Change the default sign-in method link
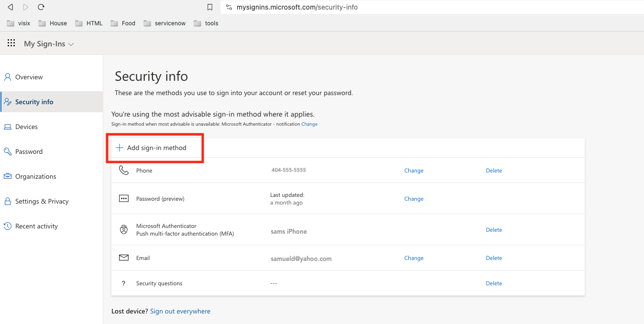The image size is (644, 324). [x=309, y=124]
